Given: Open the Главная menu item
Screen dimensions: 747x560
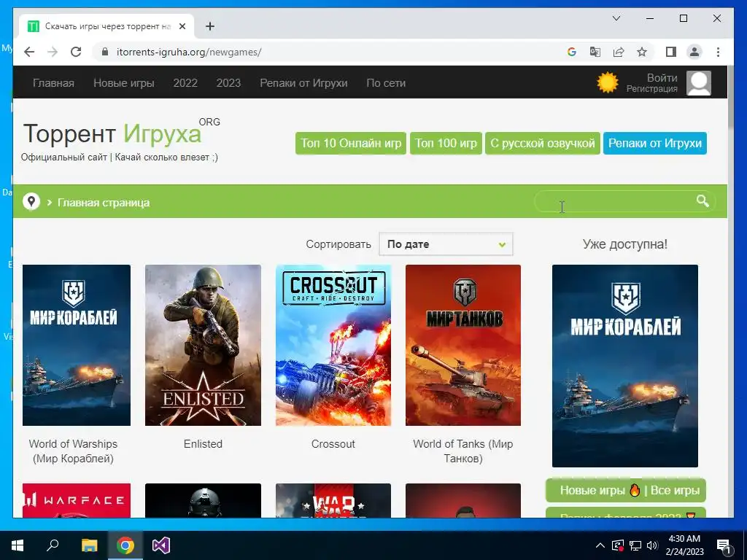Looking at the screenshot, I should pyautogui.click(x=53, y=83).
